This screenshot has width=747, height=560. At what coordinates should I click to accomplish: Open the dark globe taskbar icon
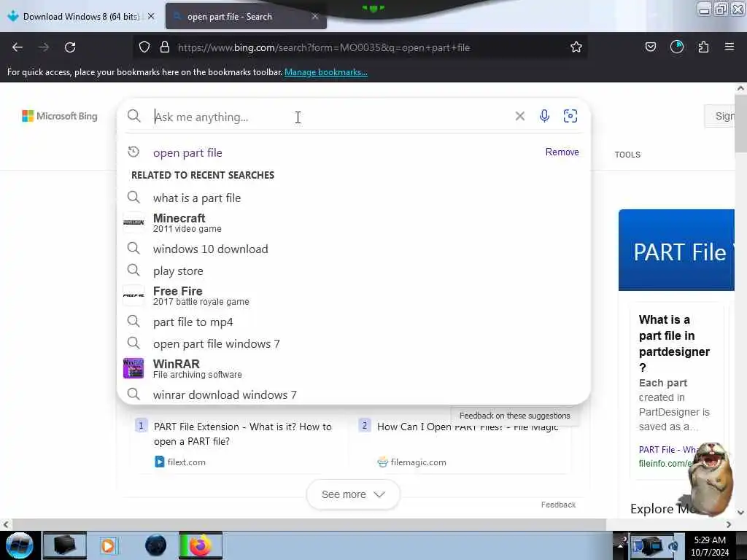coord(156,545)
